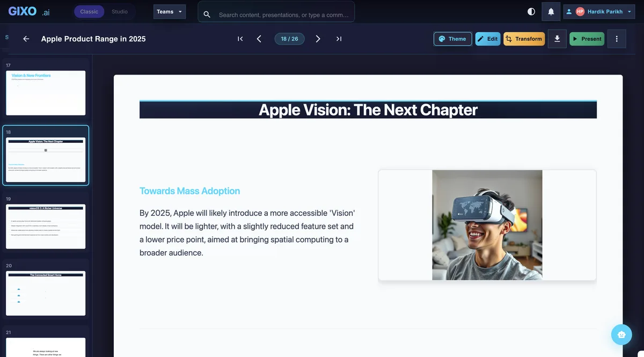Image resolution: width=644 pixels, height=357 pixels.
Task: Click the Edit button
Action: pos(488,39)
